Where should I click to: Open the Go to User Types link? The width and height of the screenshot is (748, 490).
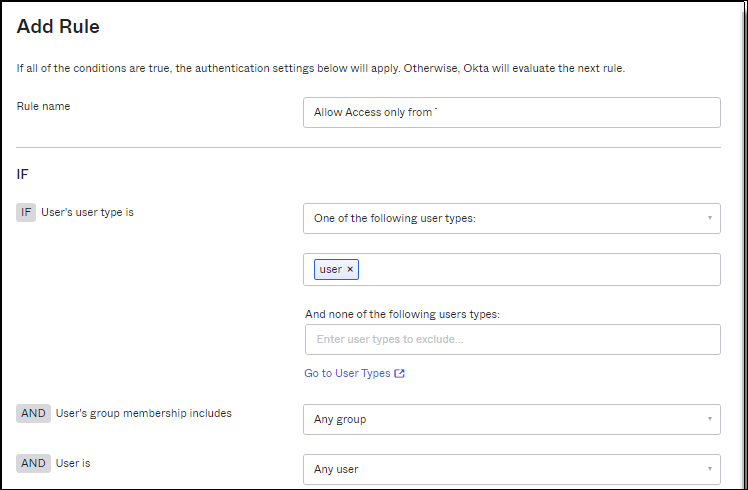(x=347, y=374)
